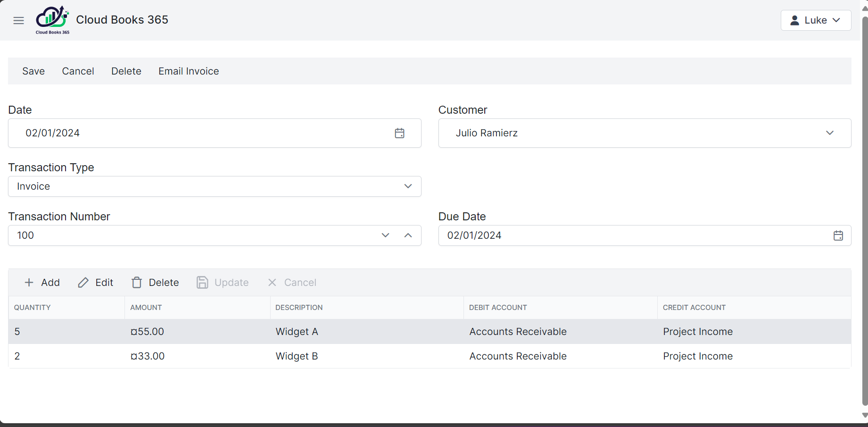Open the Luke user menu
Viewport: 868px width, 427px height.
coord(816,20)
